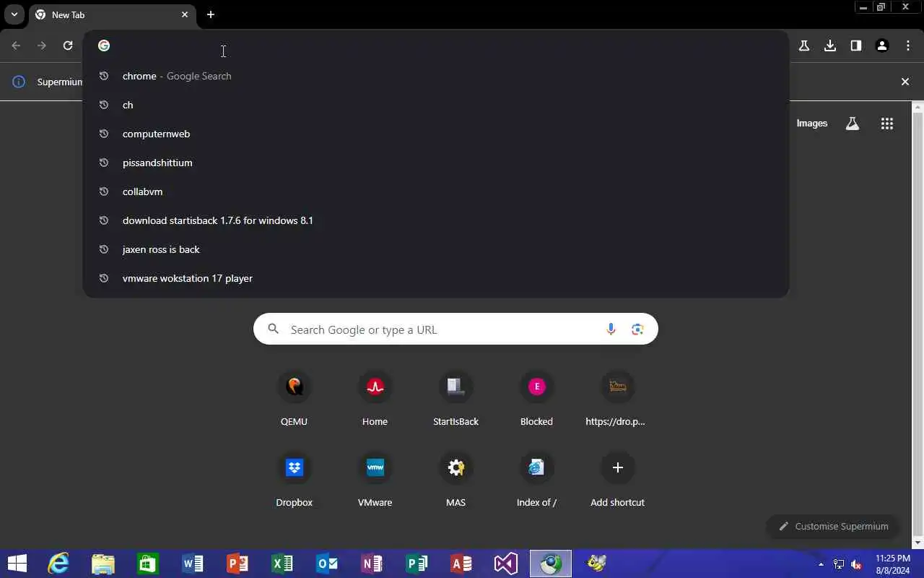Image resolution: width=924 pixels, height=578 pixels.
Task: Select the New Tab tab
Action: [113, 14]
